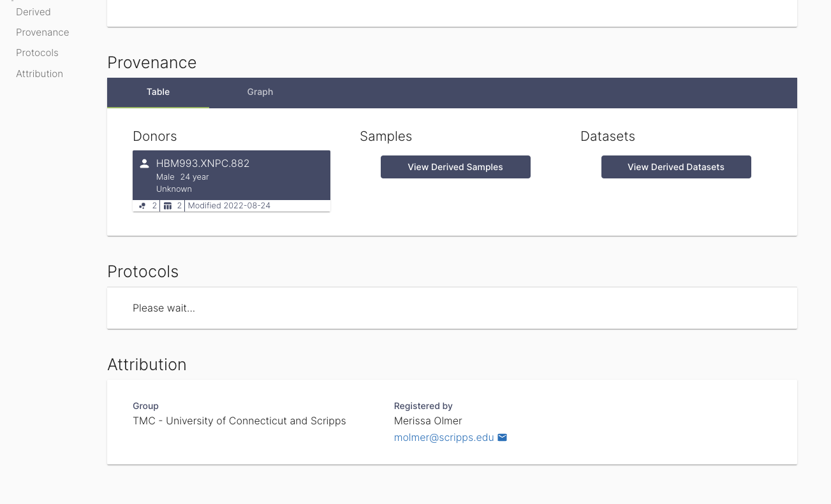Click the samples count icon on the donor card

[x=142, y=205]
